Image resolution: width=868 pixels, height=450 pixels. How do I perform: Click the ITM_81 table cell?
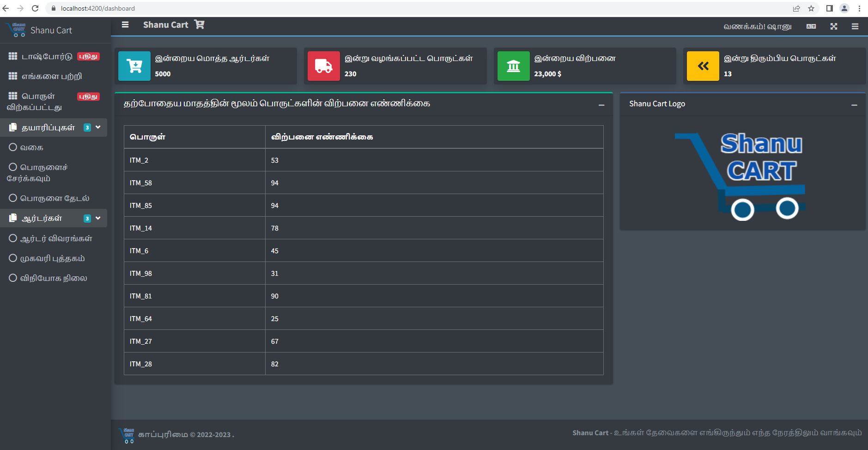194,296
